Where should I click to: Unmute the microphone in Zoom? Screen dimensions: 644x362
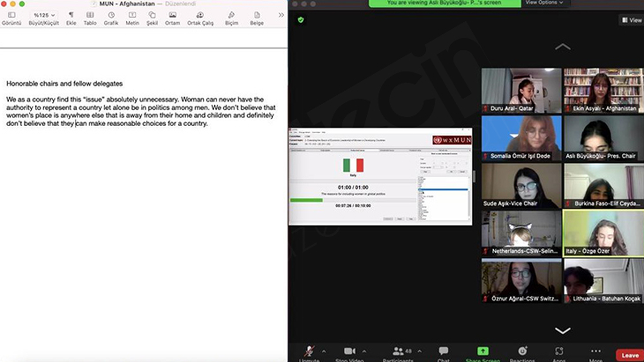[309, 351]
